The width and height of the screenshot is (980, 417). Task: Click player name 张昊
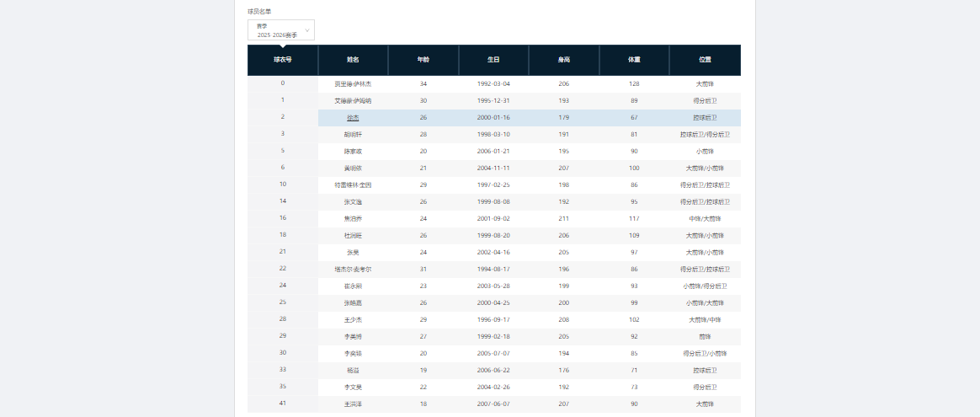(x=353, y=253)
